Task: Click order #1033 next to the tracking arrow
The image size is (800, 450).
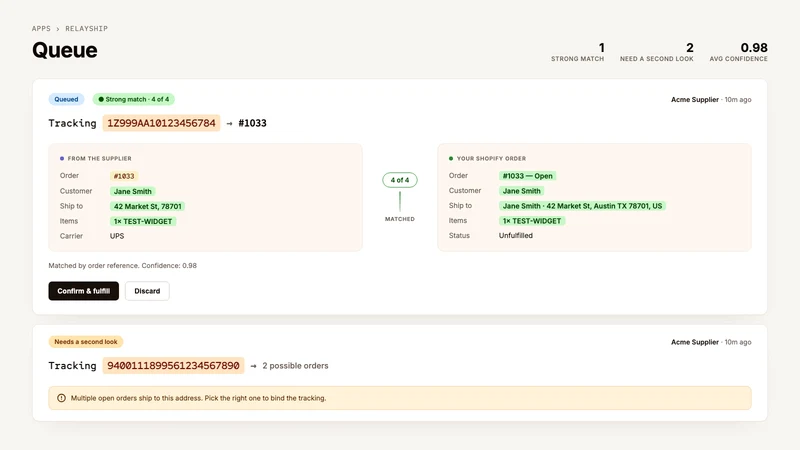Action: point(252,123)
